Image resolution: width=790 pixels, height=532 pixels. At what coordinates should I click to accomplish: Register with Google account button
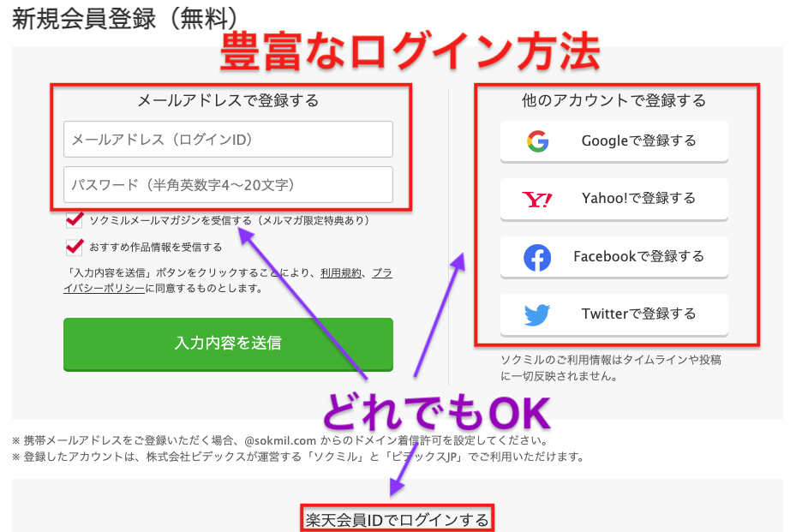[x=614, y=141]
